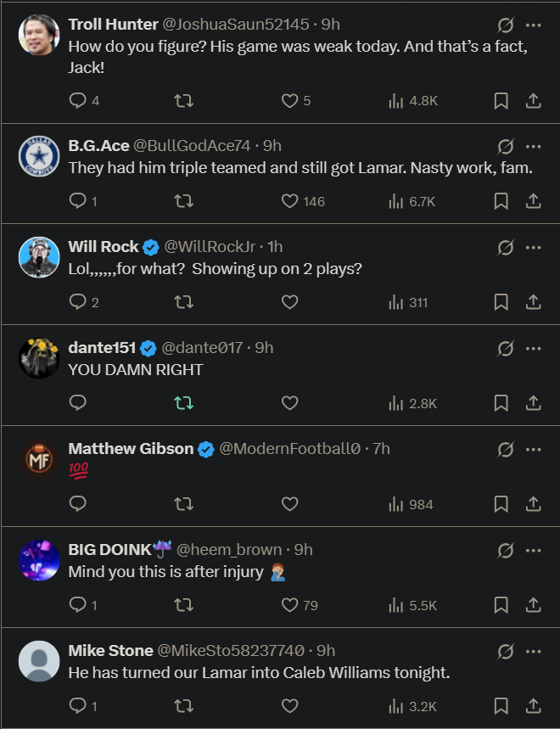The image size is (560, 729).
Task: Expand more menu on Mike Stone's tweet
Action: click(x=533, y=651)
